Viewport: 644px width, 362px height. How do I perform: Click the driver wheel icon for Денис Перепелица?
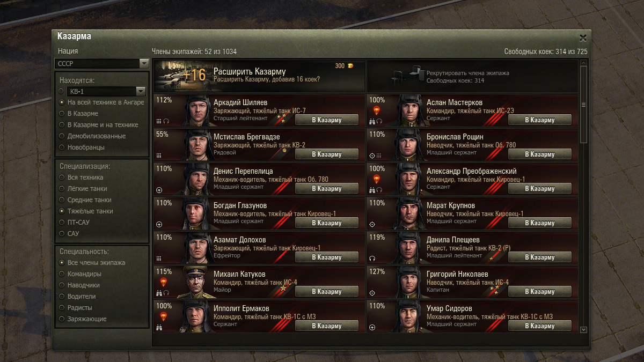[x=159, y=190]
